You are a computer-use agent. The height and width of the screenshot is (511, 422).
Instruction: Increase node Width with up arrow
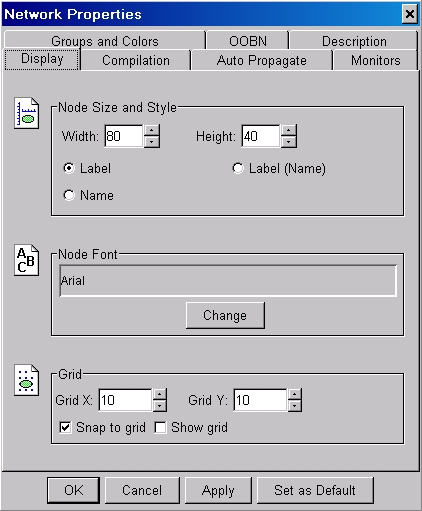click(x=152, y=130)
